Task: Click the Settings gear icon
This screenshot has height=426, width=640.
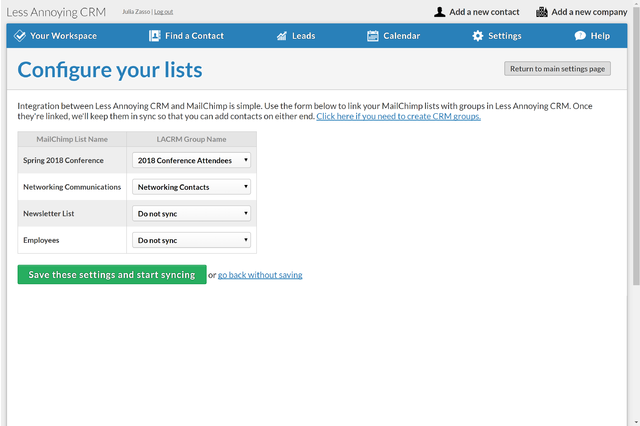Action: 478,36
